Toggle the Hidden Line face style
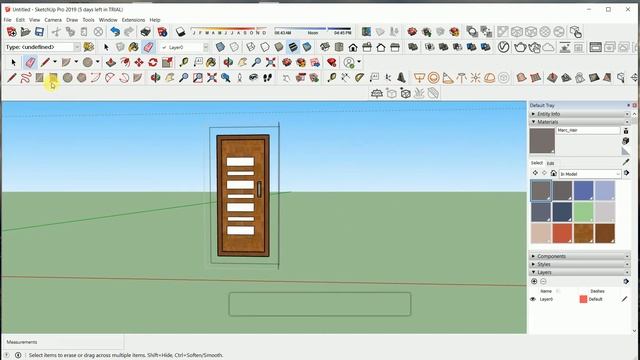Image resolution: width=640 pixels, height=360 pixels. coord(265,47)
